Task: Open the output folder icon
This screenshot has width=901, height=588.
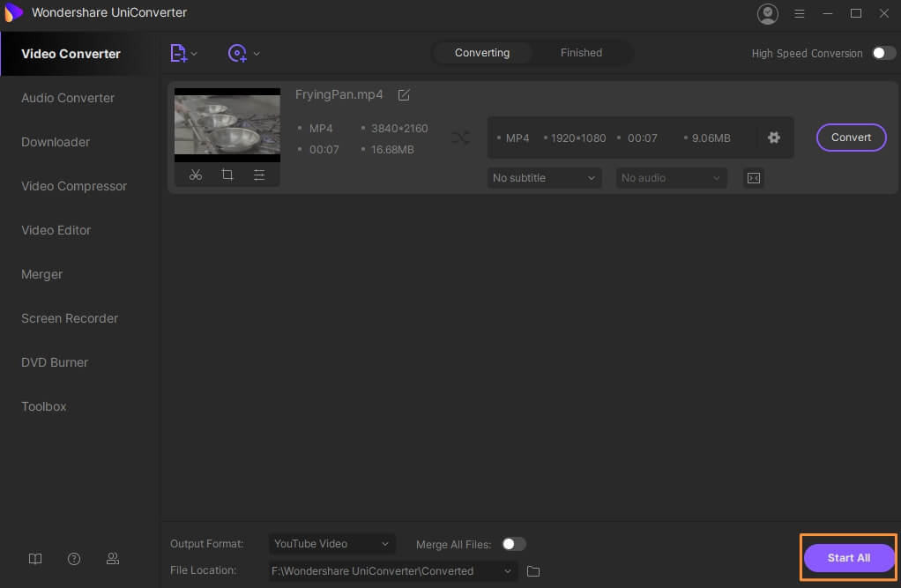Action: [533, 571]
